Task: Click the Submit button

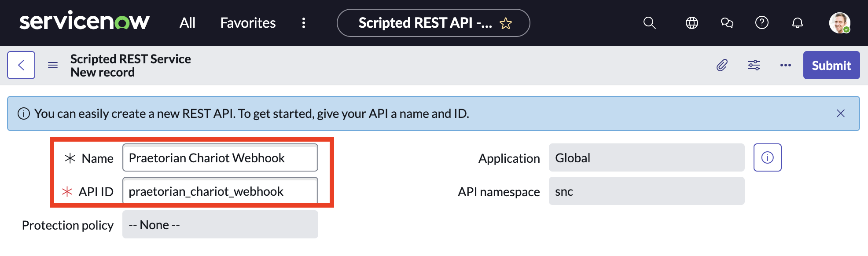Action: pyautogui.click(x=831, y=65)
